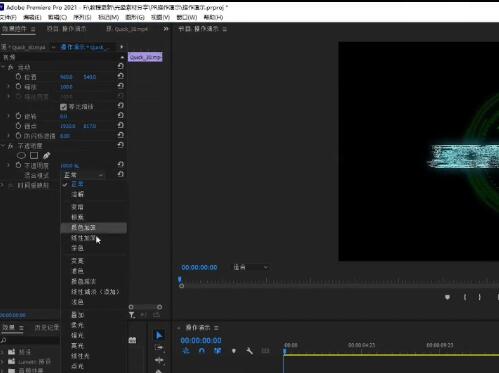The image size is (499, 373).
Task: Toggle animation stopwatch for 旋转
Action: click(18, 116)
